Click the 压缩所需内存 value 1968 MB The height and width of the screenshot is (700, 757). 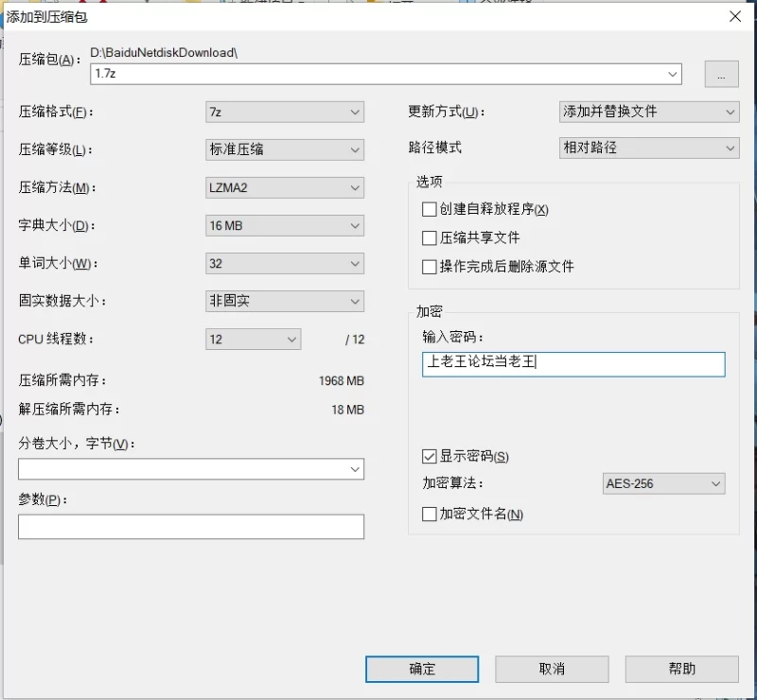coord(342,381)
